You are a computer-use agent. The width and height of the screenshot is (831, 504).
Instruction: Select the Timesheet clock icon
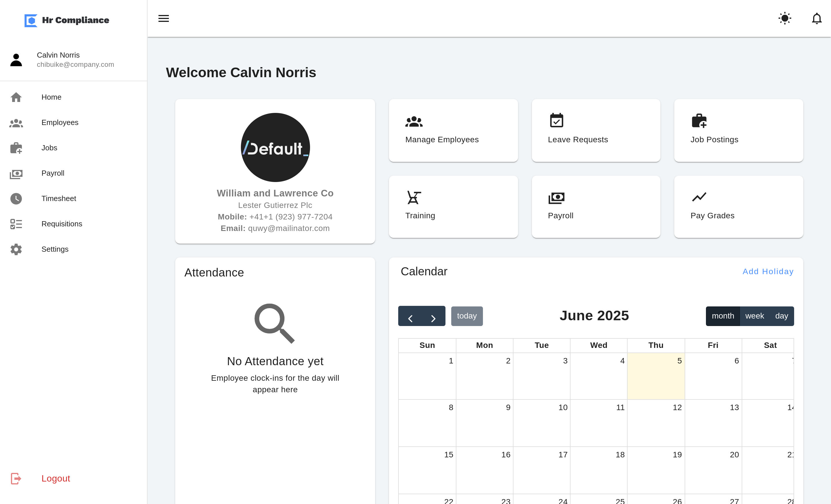point(16,198)
